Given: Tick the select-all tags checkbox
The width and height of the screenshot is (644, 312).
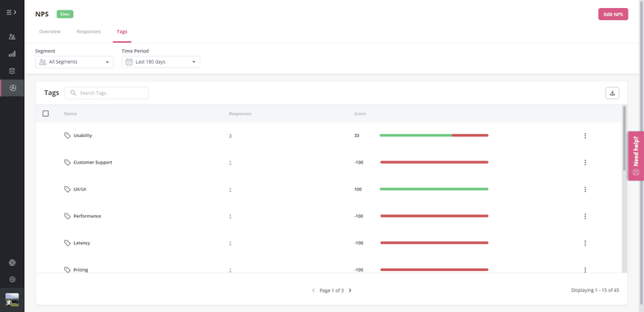Looking at the screenshot, I should pyautogui.click(x=46, y=114).
